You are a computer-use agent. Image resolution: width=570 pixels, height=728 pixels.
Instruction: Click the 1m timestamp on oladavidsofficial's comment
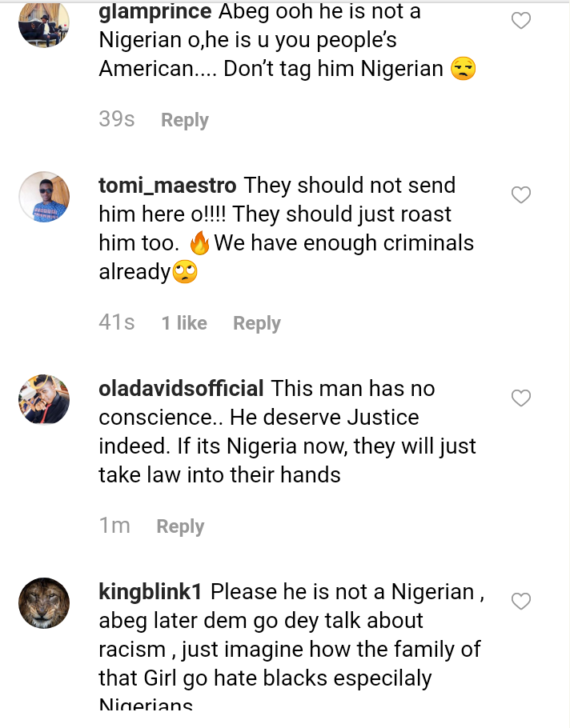pos(114,526)
